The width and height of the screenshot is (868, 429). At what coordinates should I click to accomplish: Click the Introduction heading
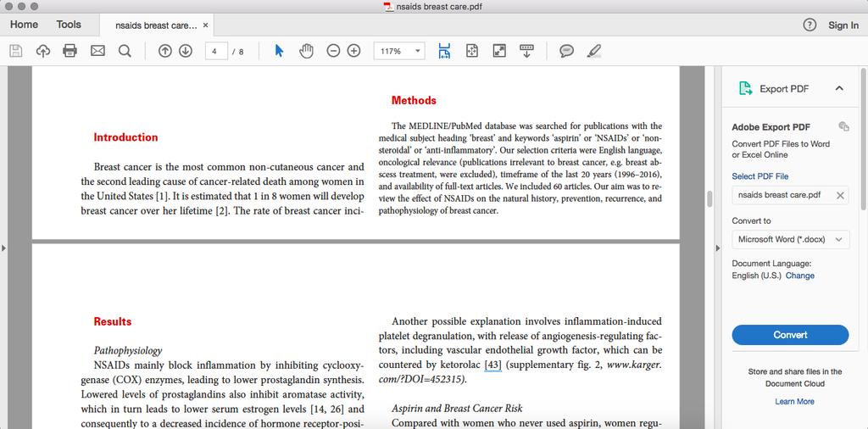[x=125, y=137]
